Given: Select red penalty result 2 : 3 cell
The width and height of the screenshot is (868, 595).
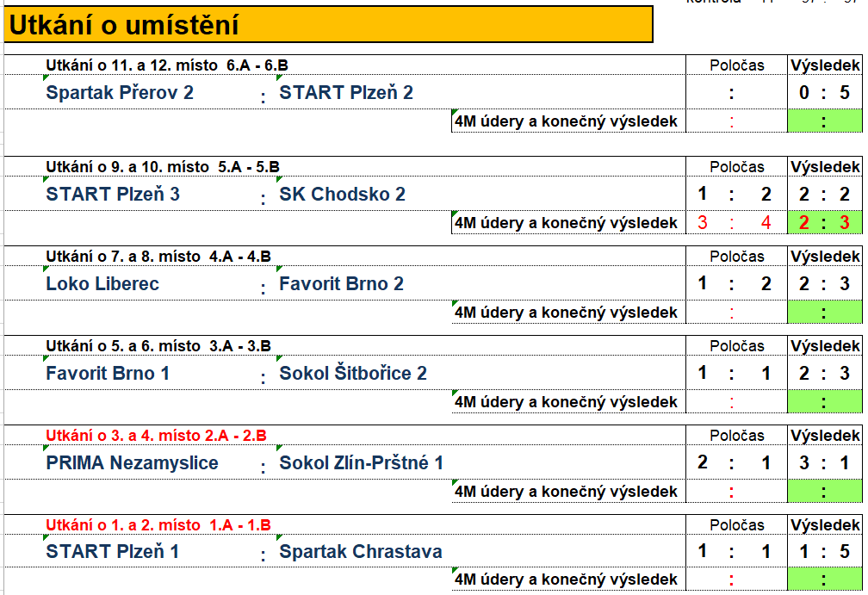Looking at the screenshot, I should click(x=825, y=222).
